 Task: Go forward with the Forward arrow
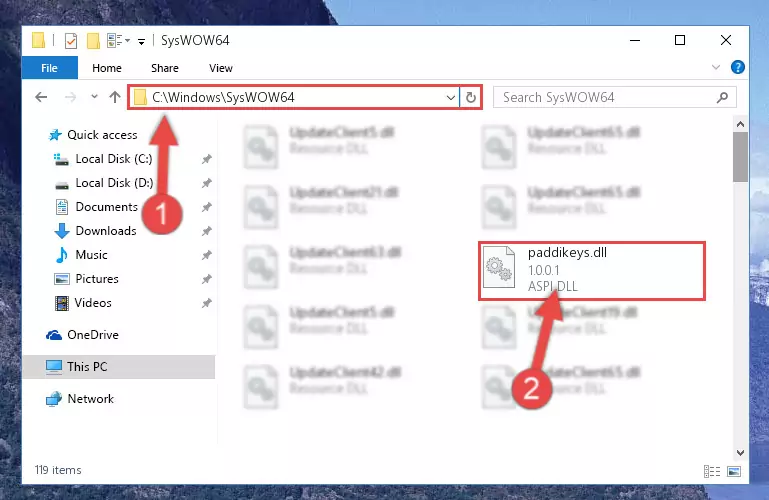[71, 97]
